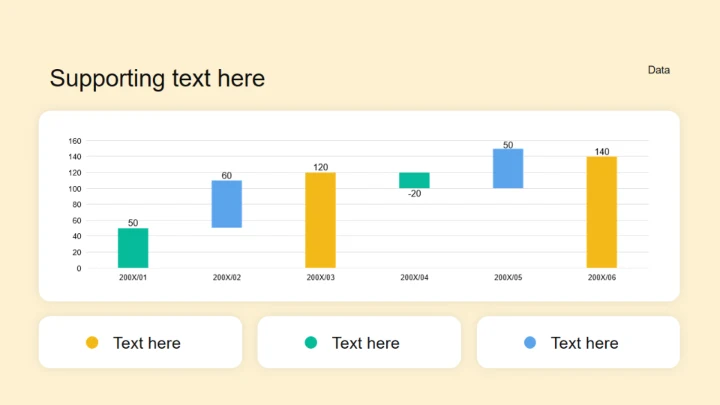Click the 200X/06 axis label
Screen dimensions: 720x405
click(602, 277)
